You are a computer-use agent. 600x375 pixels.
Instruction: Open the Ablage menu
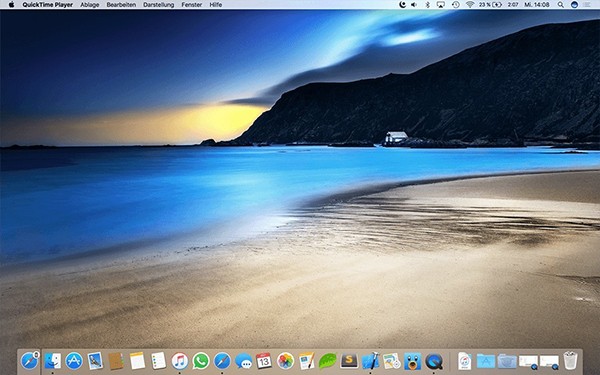pyautogui.click(x=90, y=5)
